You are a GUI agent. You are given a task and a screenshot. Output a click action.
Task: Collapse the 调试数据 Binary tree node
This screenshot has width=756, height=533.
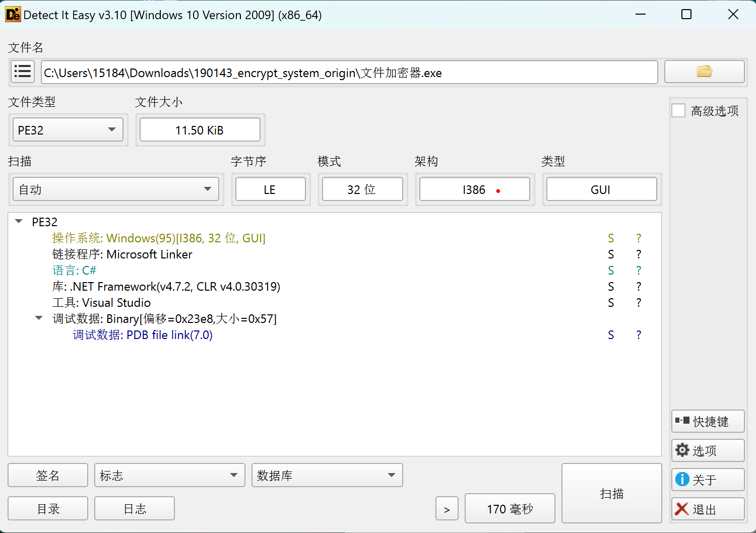(39, 318)
